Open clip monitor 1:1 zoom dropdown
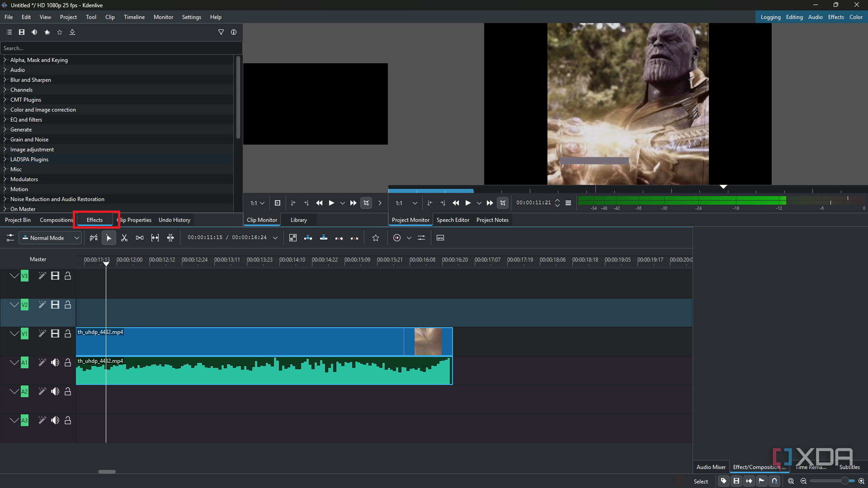868x488 pixels. click(258, 203)
